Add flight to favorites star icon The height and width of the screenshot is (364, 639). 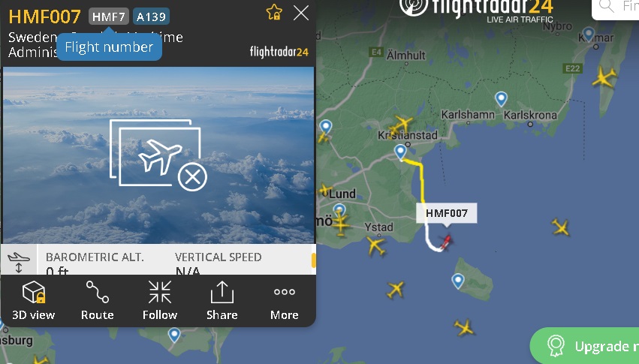[274, 13]
